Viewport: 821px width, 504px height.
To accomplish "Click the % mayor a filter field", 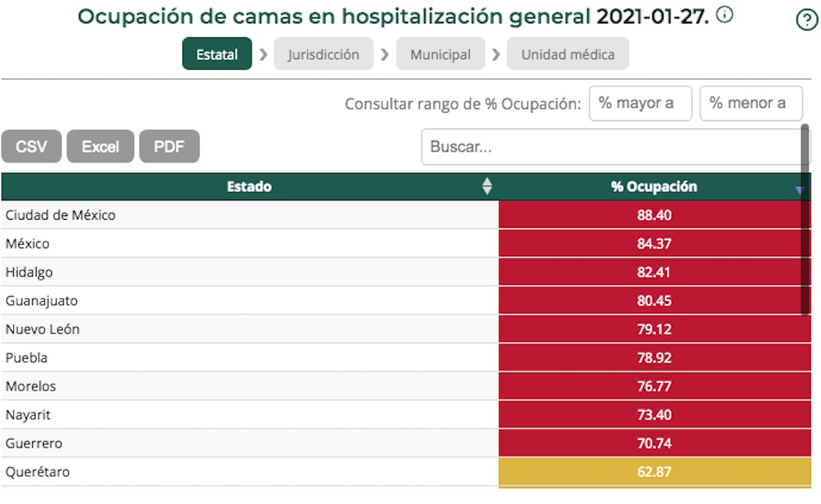I will [641, 103].
